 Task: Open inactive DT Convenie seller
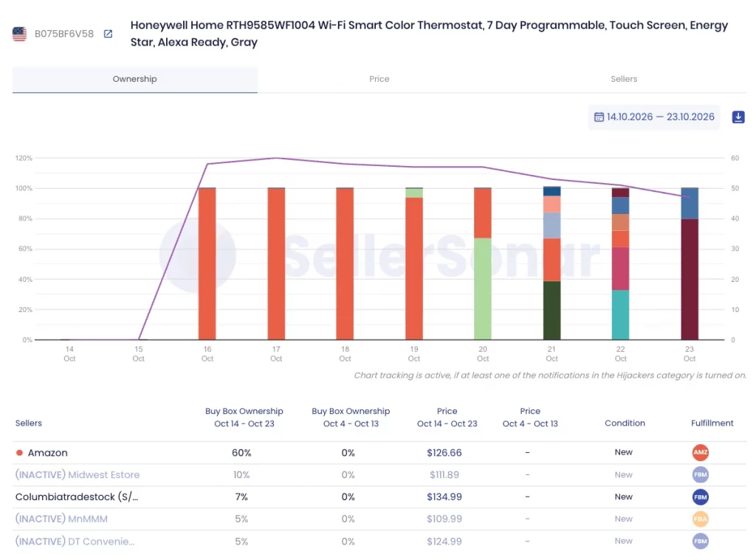pos(75,542)
